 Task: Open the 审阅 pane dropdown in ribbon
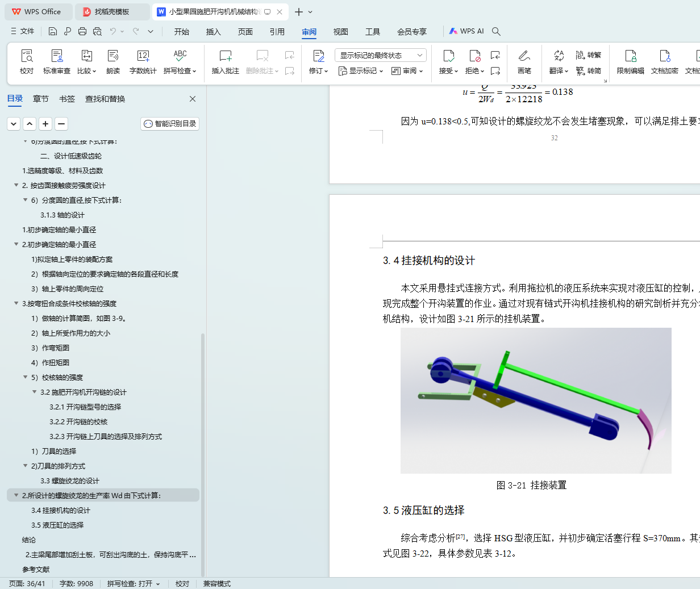[407, 71]
